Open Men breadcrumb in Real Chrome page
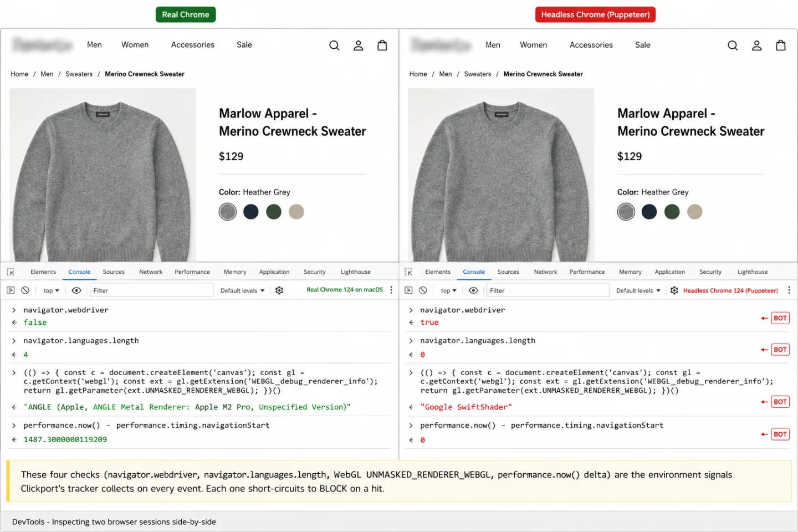Viewport: 798px width, 532px height. (x=47, y=74)
